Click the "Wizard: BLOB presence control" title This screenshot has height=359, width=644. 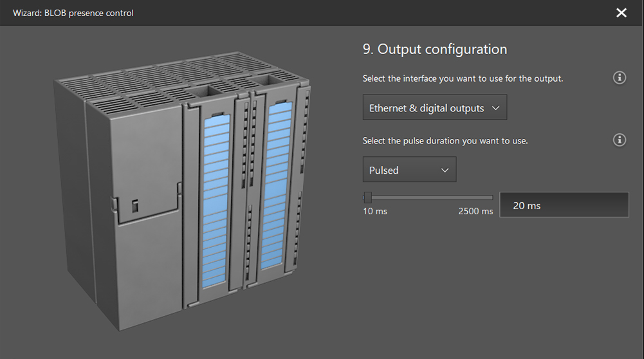(73, 13)
